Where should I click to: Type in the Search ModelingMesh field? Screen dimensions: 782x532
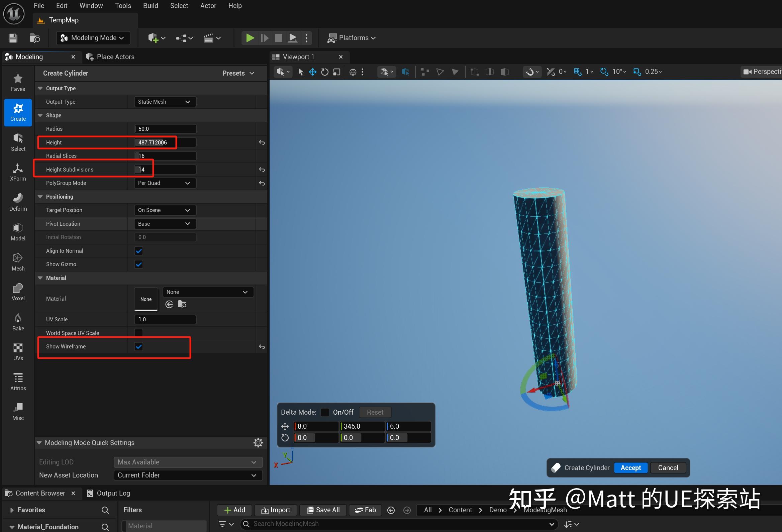pos(370,524)
